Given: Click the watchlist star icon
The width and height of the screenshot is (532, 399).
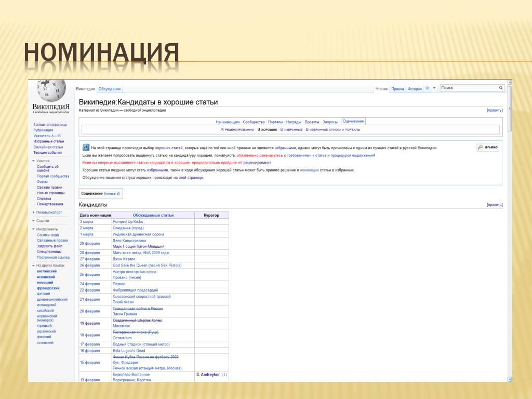Looking at the screenshot, I should 427,88.
